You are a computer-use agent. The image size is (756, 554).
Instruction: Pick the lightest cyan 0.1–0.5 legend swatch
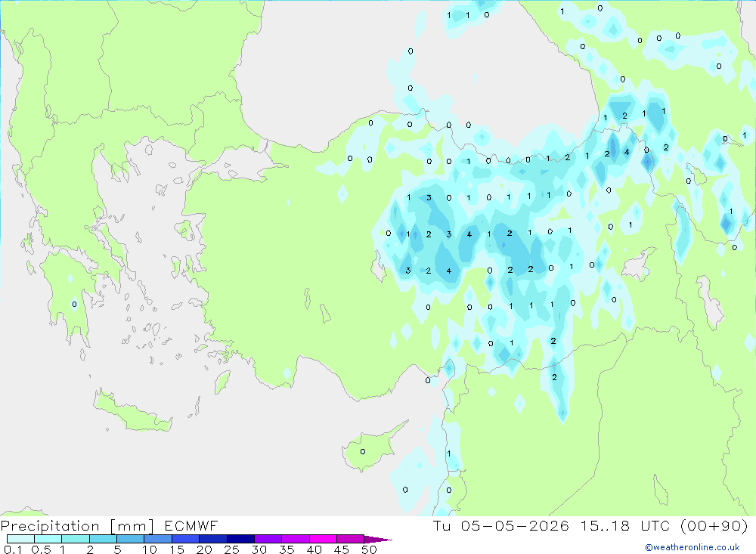tap(20, 539)
